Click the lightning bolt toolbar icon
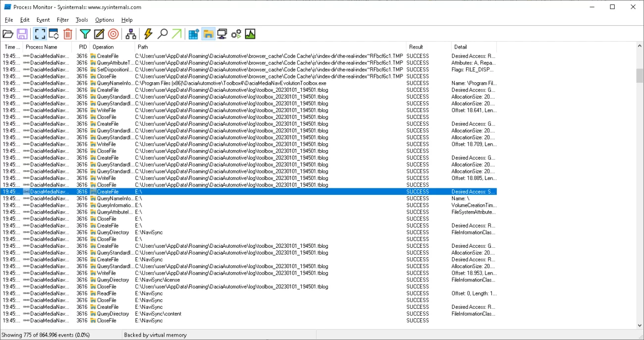Screen dimensions: 644x340 (x=148, y=34)
